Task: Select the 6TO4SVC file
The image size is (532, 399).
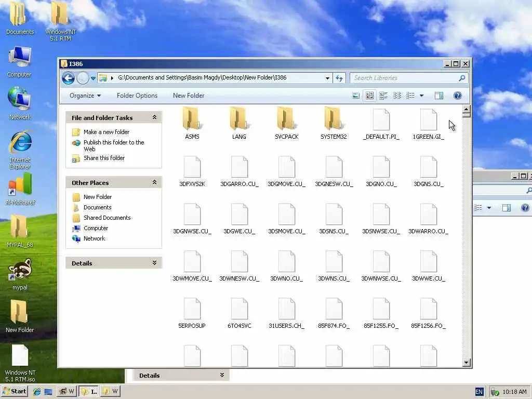Action: pos(239,313)
